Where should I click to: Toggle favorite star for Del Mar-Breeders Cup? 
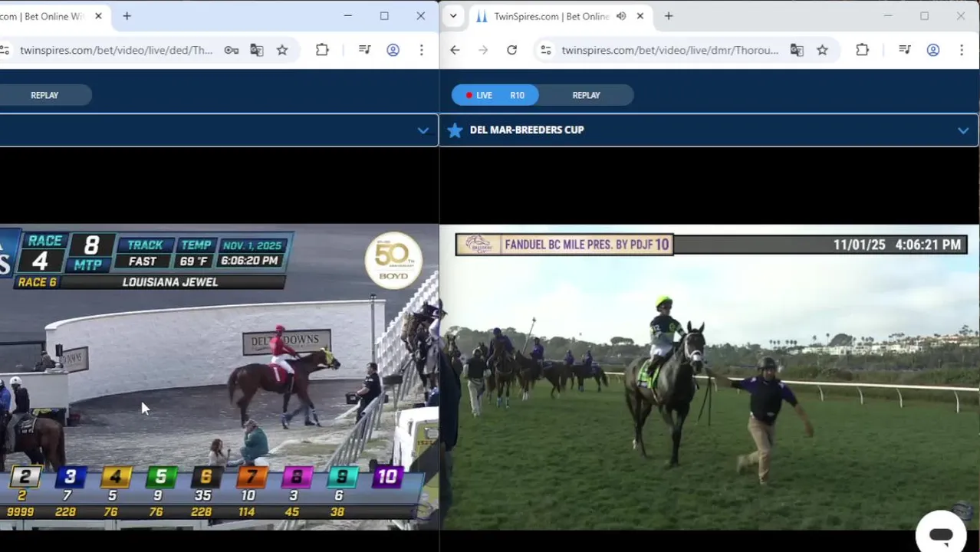tap(455, 130)
